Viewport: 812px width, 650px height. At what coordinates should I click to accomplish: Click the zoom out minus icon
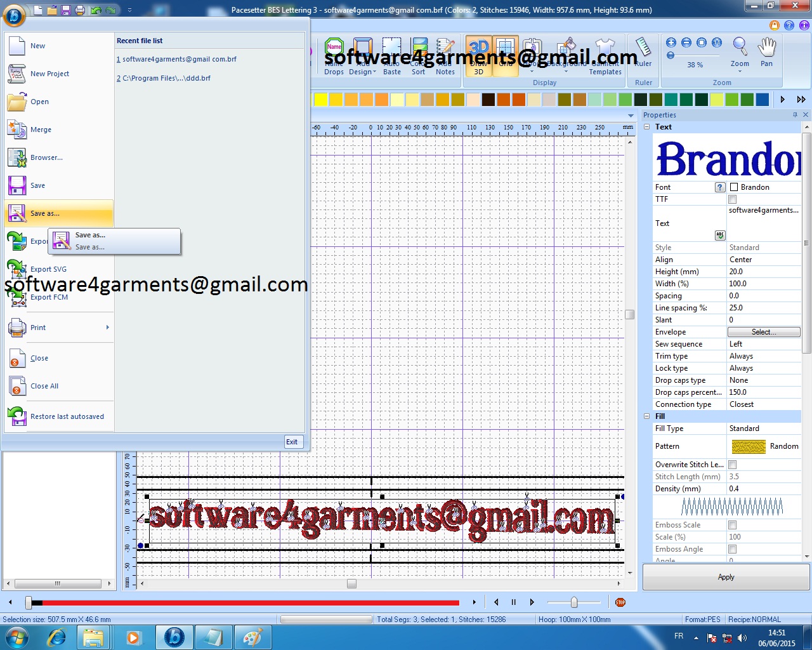686,43
